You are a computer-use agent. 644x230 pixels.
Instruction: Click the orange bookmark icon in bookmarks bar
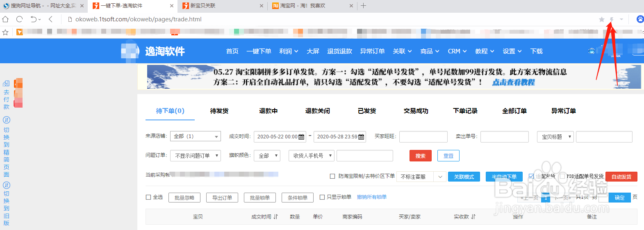pos(19,32)
